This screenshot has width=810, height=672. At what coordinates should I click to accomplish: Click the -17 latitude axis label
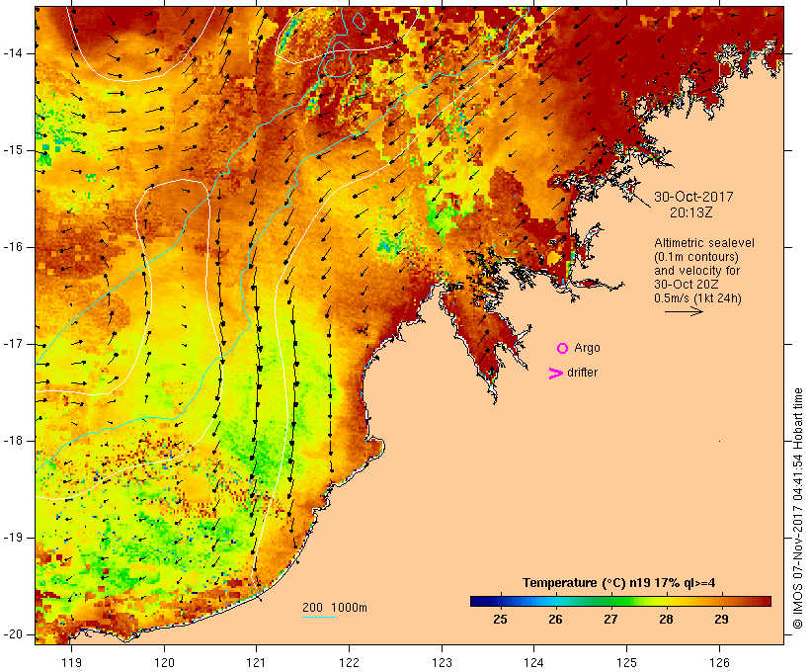point(13,344)
